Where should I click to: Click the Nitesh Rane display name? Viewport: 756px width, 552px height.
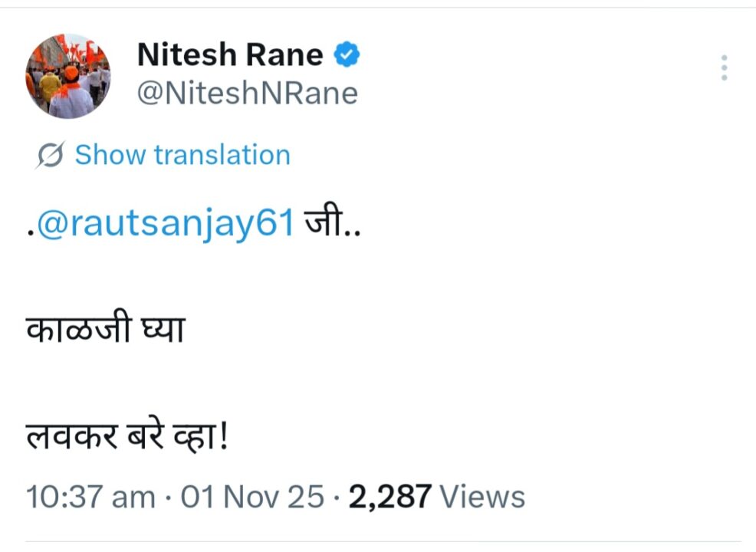tap(230, 55)
